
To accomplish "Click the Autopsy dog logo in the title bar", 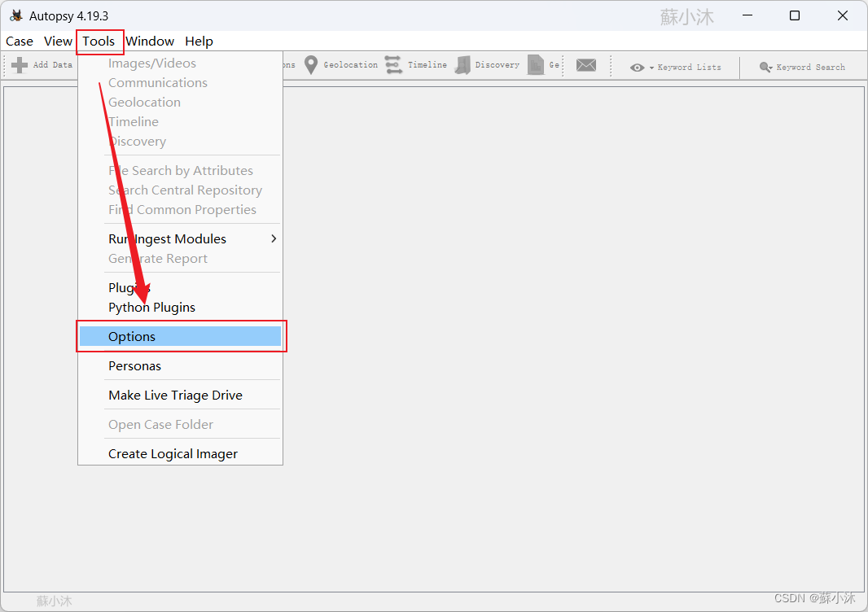I will (16, 15).
